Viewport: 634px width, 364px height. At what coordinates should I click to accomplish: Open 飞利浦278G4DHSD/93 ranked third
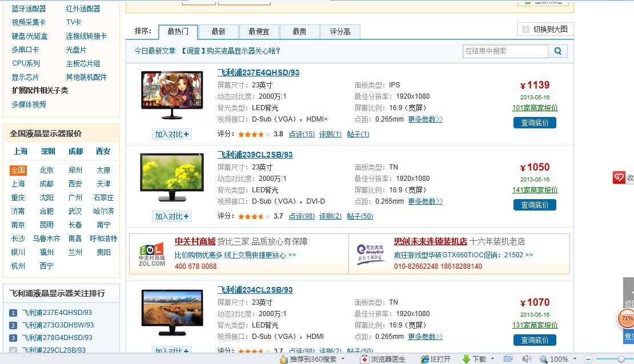tap(57, 338)
